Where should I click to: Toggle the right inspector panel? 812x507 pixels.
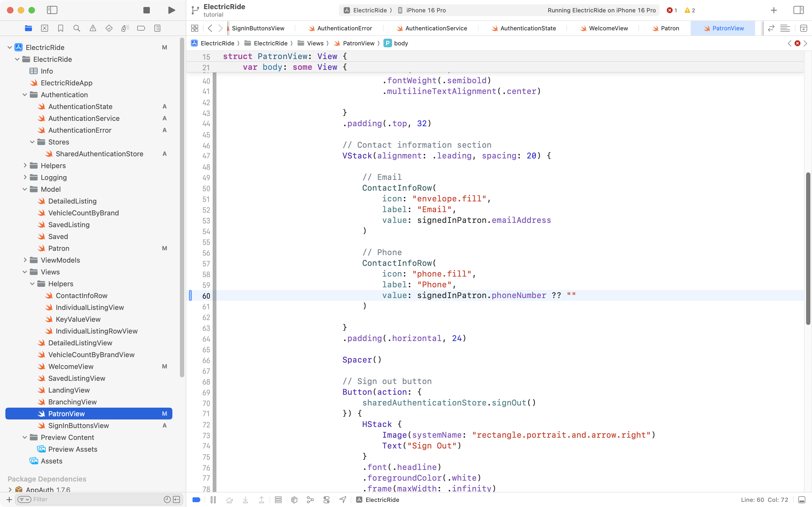point(798,10)
